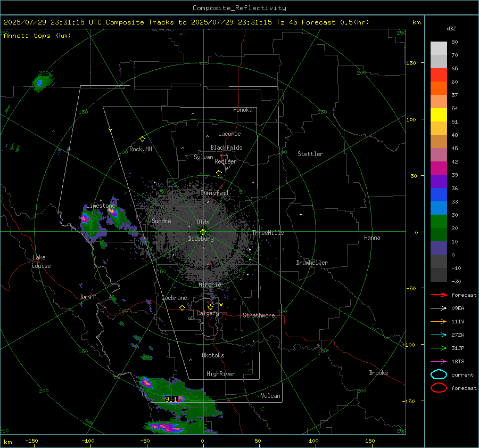Viewport: 479px width, 448px height.
Task: Select the orange 111V arrow legend icon
Action: point(439,321)
